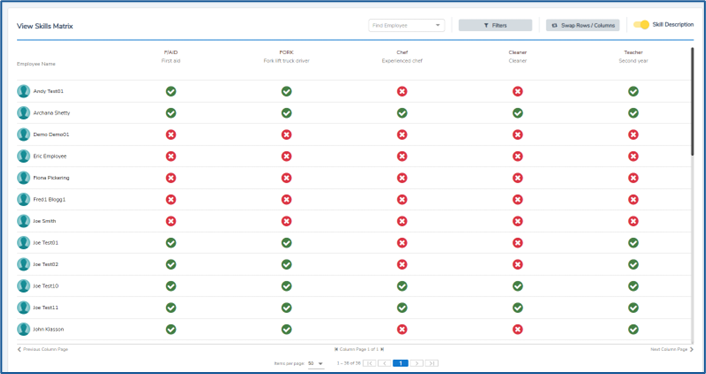Click Andy Test01's First aid green check

(171, 91)
